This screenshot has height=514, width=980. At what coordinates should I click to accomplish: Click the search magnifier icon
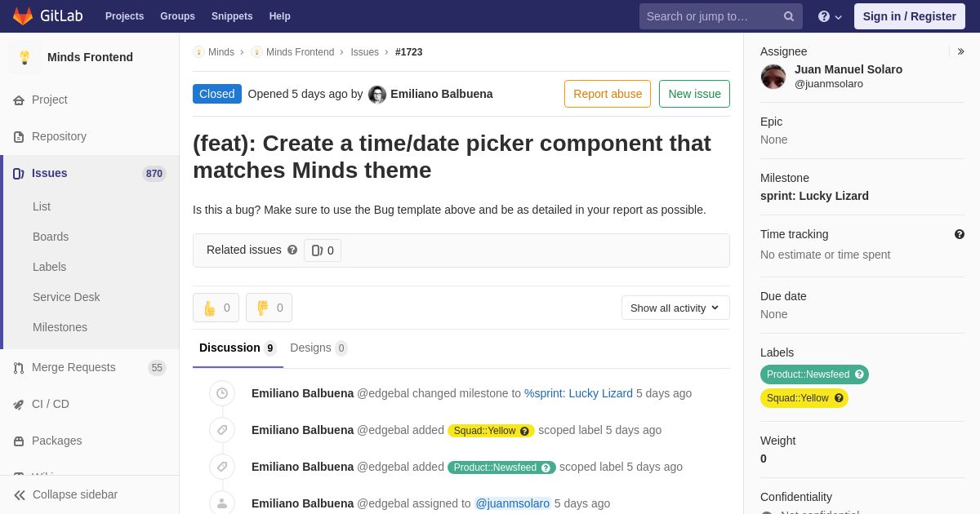coord(789,16)
